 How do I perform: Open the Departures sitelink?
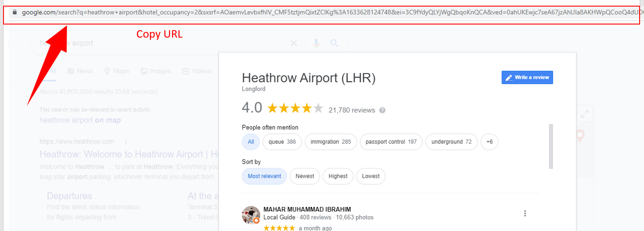point(70,196)
